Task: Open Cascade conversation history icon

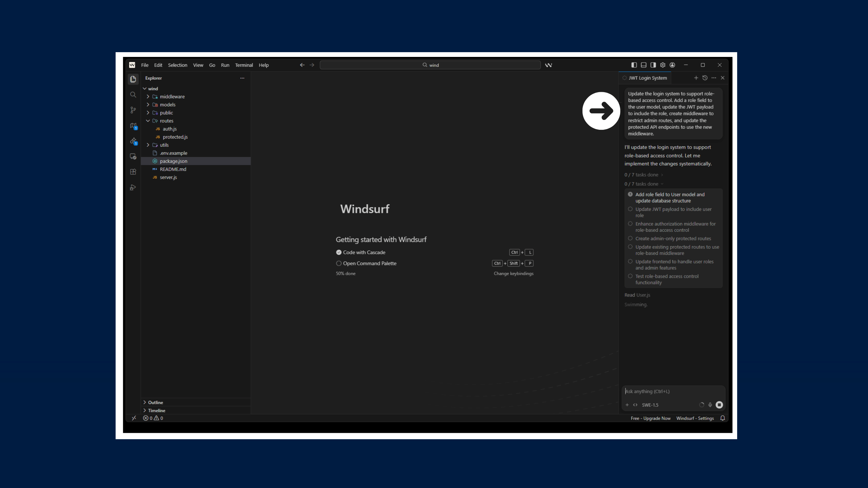Action: pyautogui.click(x=705, y=78)
